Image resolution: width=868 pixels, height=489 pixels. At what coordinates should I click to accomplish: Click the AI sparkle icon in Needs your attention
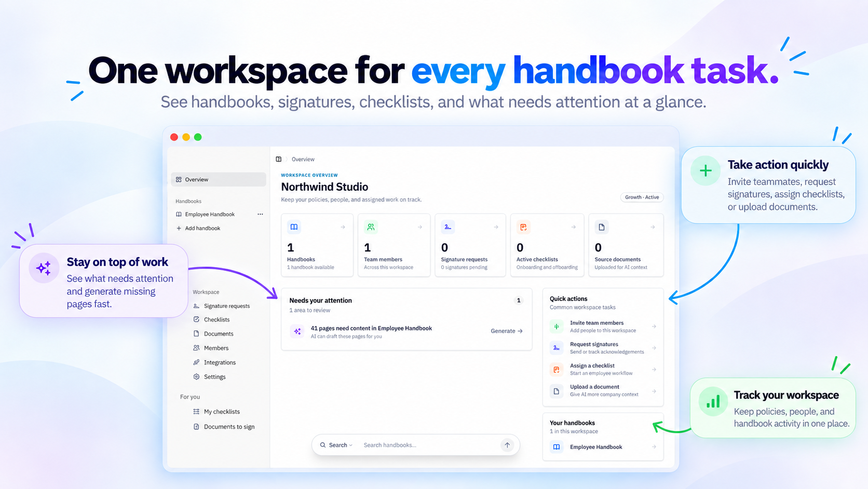(297, 332)
